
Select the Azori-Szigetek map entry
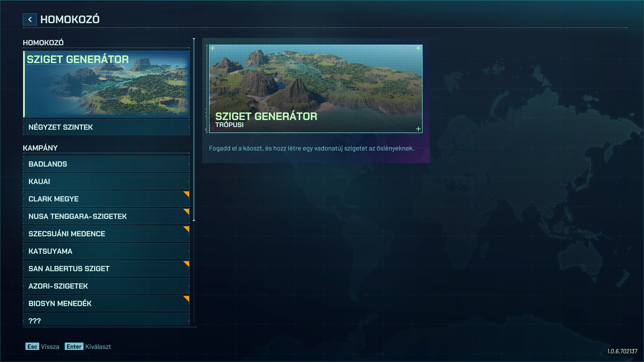point(106,286)
